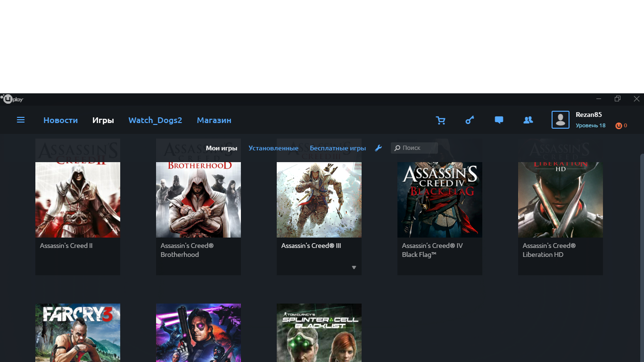Click the vertical scrollbar

click(642, 257)
